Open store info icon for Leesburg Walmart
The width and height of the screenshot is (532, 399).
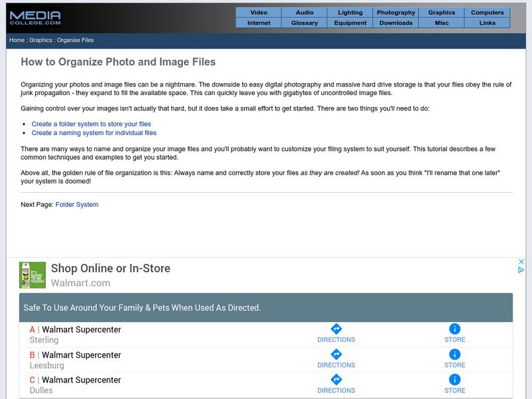[455, 354]
